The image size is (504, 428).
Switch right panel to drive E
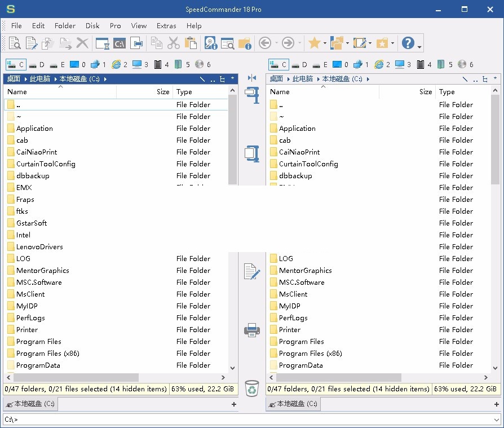coord(320,64)
